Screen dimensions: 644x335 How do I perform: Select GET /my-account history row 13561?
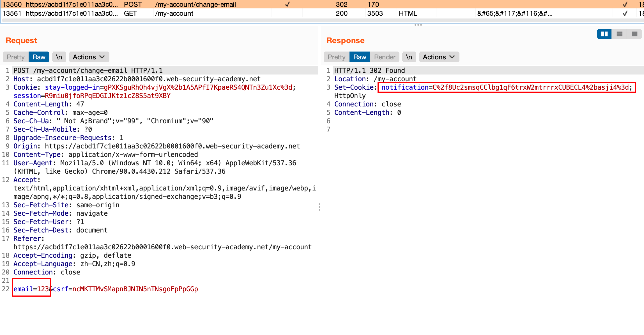(x=174, y=13)
